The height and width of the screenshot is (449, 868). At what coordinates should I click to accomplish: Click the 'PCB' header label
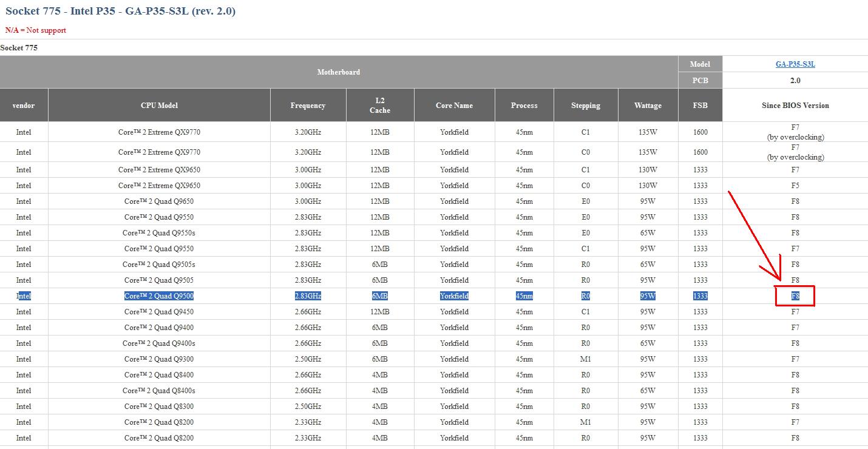(x=700, y=80)
